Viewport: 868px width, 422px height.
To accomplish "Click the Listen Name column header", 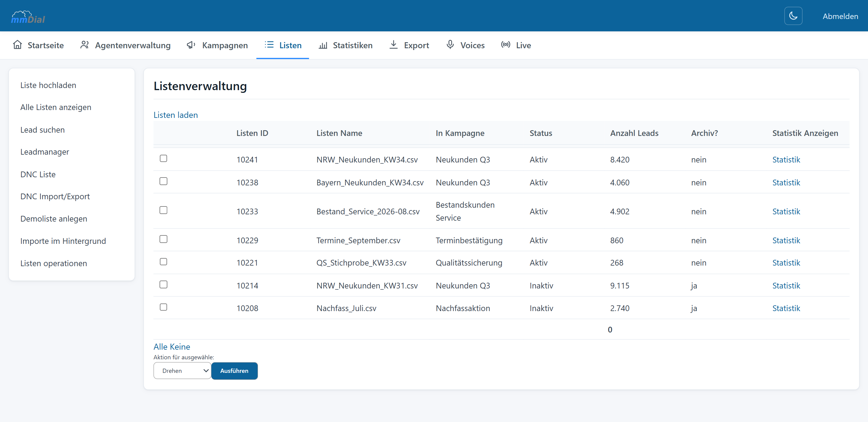I will (339, 133).
